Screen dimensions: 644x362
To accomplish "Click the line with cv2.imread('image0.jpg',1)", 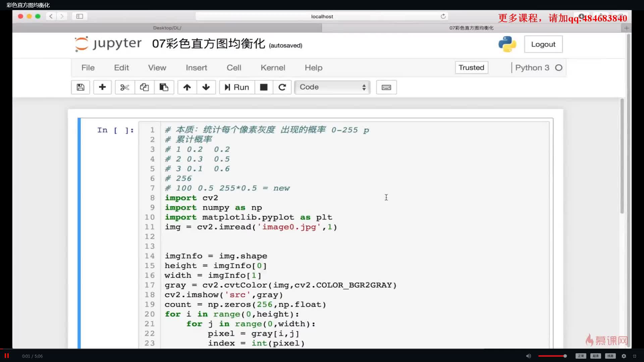I will coord(251,227).
